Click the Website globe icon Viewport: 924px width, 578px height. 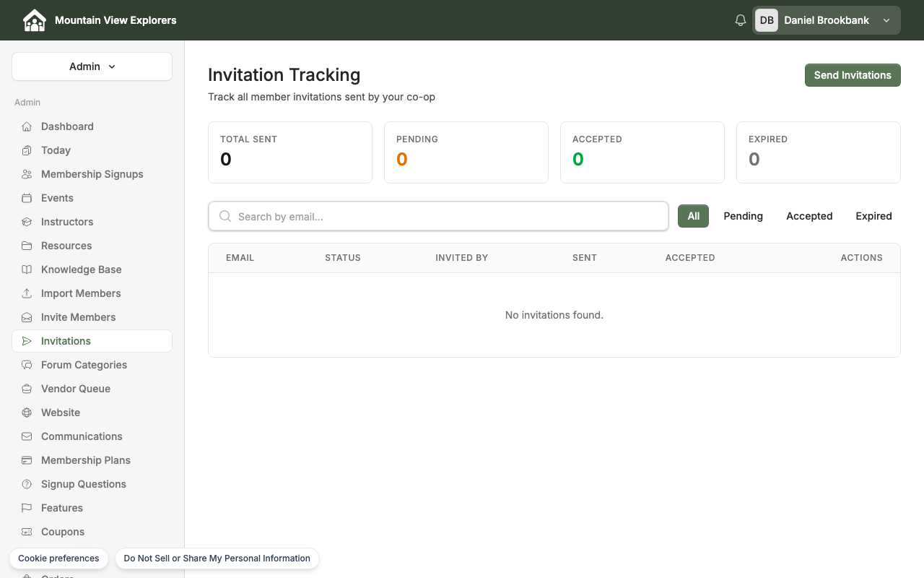(27, 413)
